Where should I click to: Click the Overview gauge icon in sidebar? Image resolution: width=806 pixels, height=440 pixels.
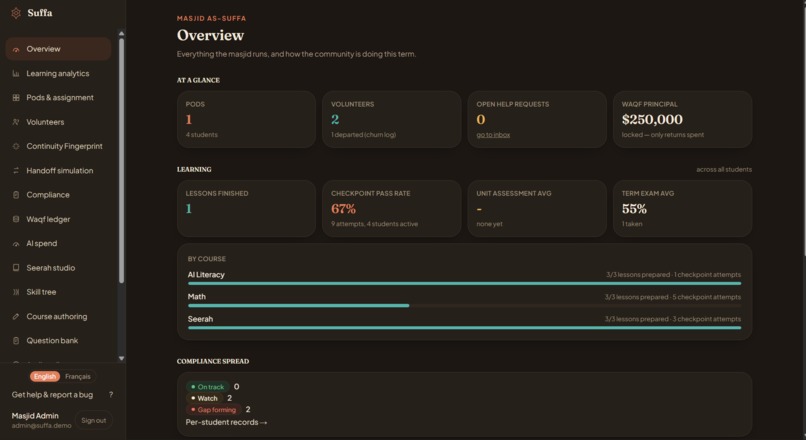(x=16, y=49)
